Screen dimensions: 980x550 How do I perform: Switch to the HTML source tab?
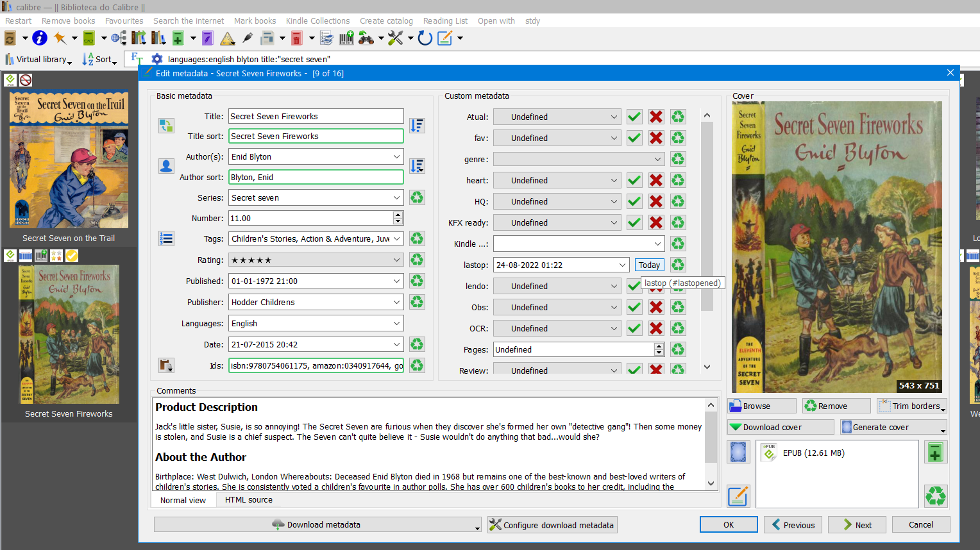[248, 500]
